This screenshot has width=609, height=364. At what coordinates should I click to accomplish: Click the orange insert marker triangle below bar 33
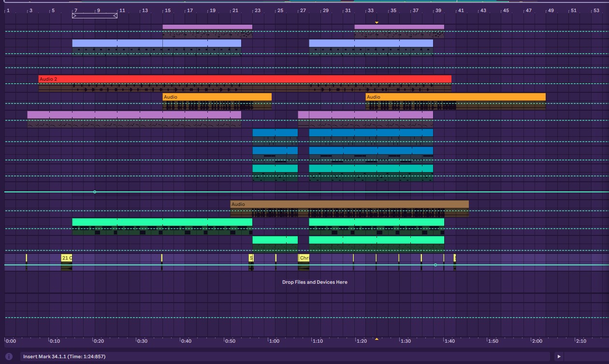[x=377, y=22]
